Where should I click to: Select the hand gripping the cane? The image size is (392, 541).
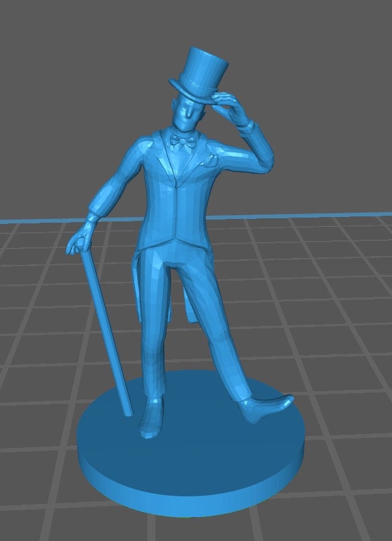coord(79,242)
